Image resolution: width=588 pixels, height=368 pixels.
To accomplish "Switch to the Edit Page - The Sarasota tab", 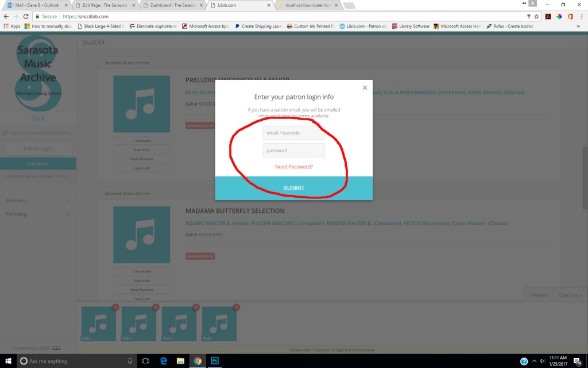I will click(x=105, y=5).
